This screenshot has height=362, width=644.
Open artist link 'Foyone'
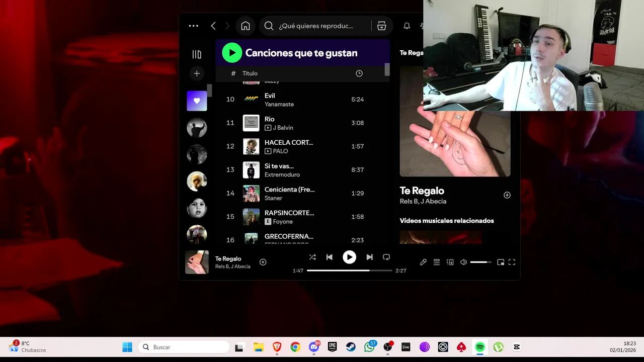283,222
